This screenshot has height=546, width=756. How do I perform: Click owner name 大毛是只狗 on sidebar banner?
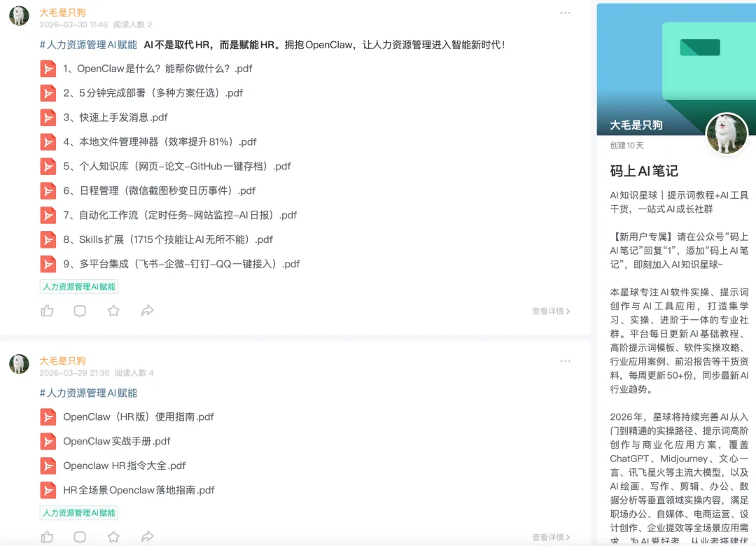coord(636,125)
